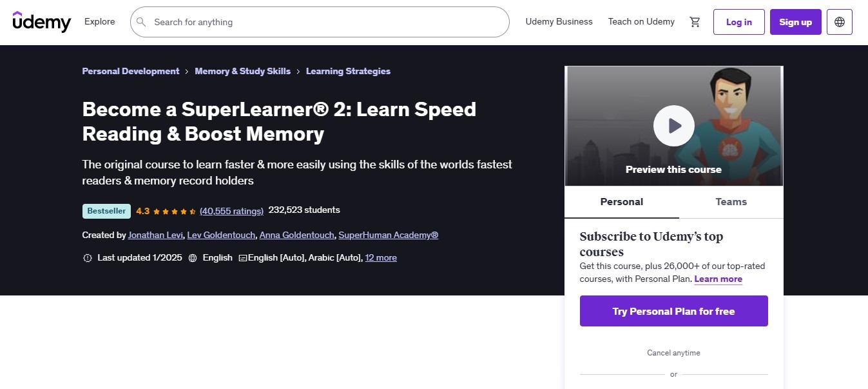Click Udemy Business link
This screenshot has height=389, width=868.
coord(559,21)
